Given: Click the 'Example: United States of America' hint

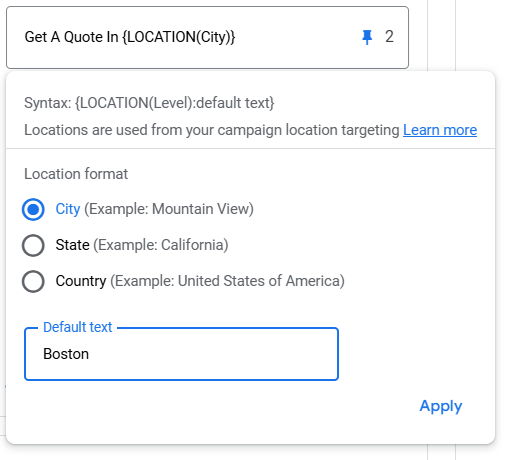Looking at the screenshot, I should point(227,281).
